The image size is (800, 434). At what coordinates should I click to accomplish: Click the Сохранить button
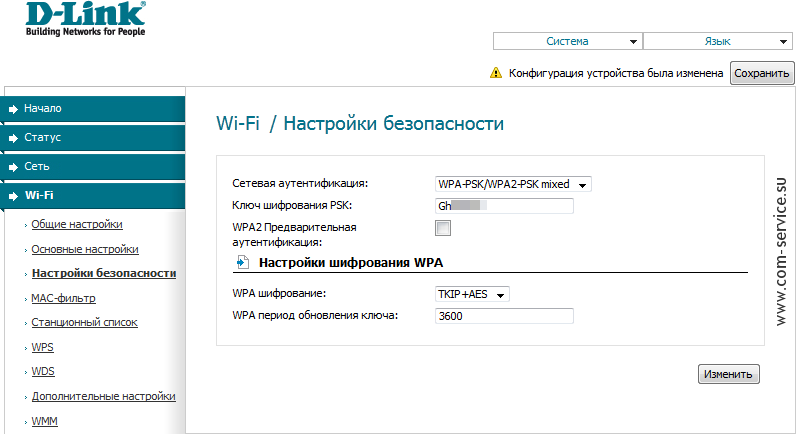click(x=762, y=73)
